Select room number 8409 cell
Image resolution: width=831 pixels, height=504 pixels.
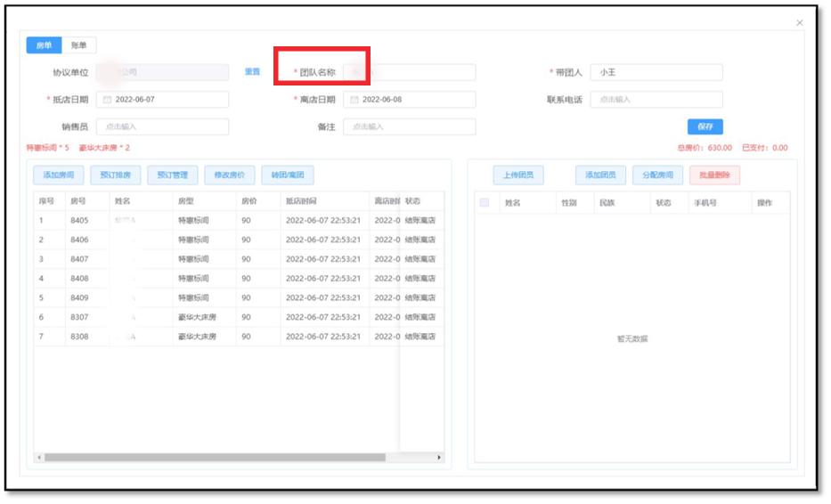pyautogui.click(x=79, y=297)
